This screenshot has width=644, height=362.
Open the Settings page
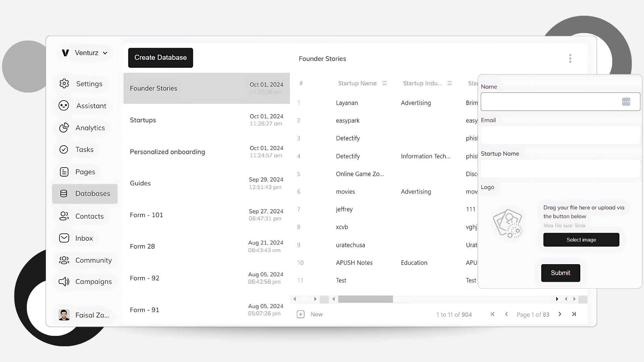click(89, 83)
